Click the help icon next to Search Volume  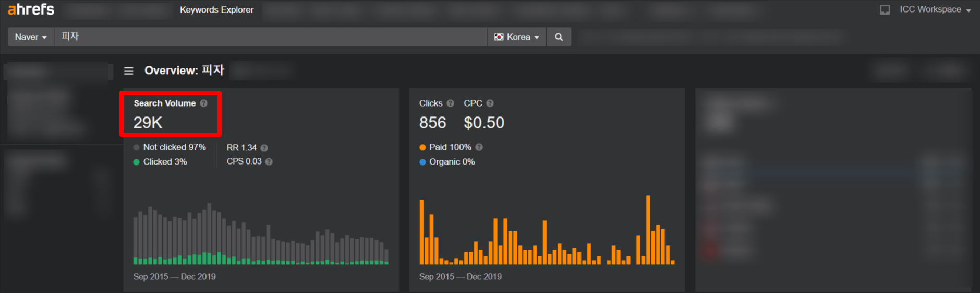point(204,103)
